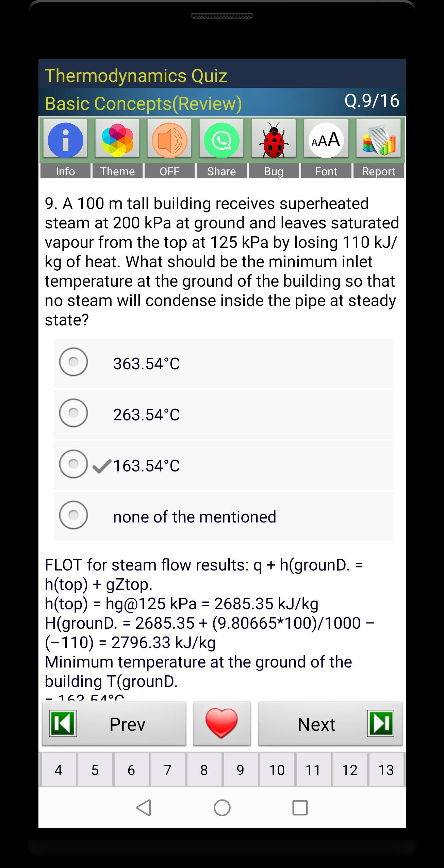Open the Report chart icon
The width and height of the screenshot is (444, 868).
click(x=378, y=140)
